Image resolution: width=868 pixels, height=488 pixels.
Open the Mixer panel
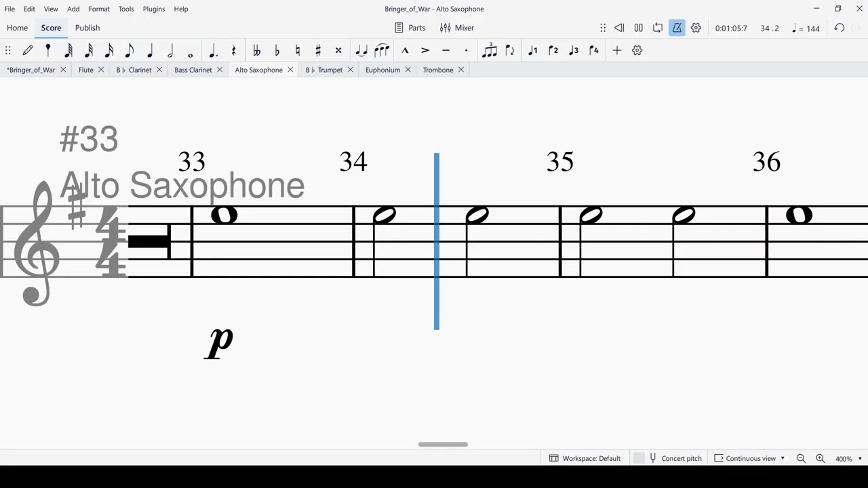pos(456,28)
